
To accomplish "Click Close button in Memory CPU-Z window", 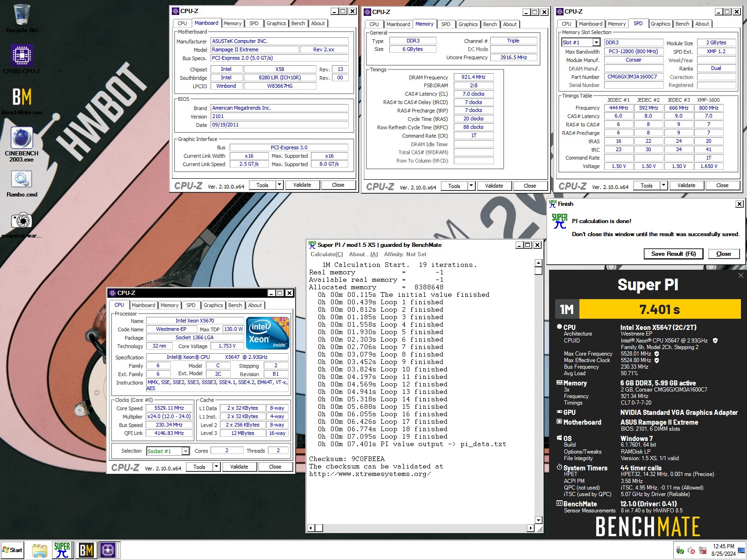I will [x=530, y=186].
